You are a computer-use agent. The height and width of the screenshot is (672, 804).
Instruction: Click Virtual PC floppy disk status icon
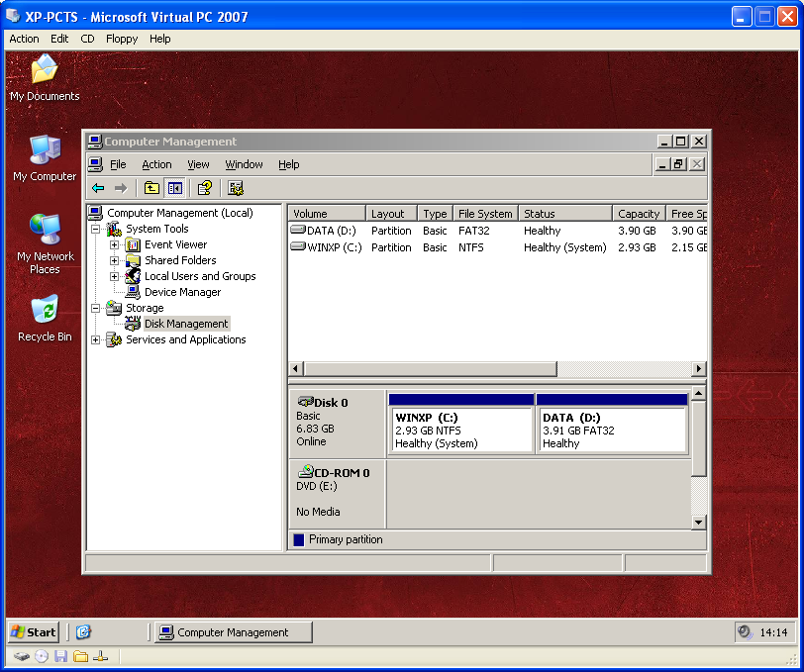[x=61, y=656]
